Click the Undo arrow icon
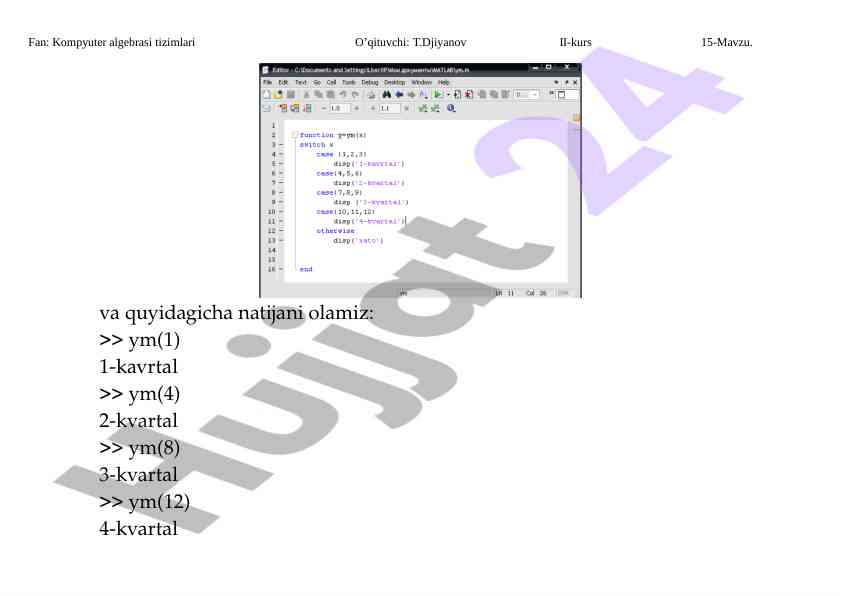 tap(341, 94)
